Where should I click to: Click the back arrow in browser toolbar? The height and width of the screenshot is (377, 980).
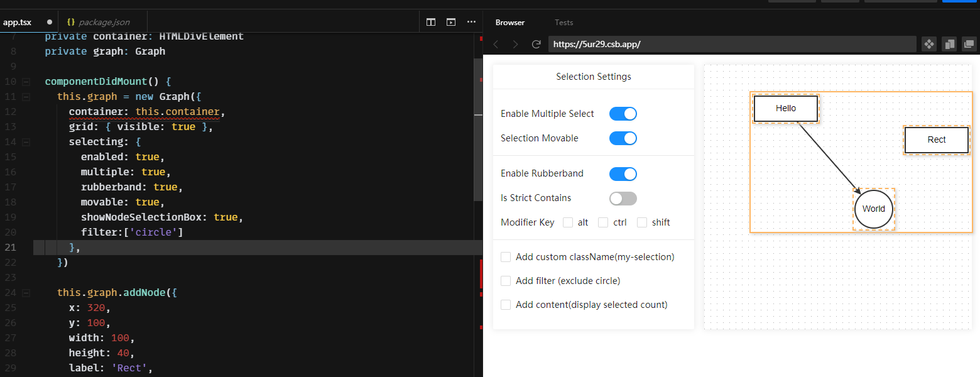pos(496,44)
